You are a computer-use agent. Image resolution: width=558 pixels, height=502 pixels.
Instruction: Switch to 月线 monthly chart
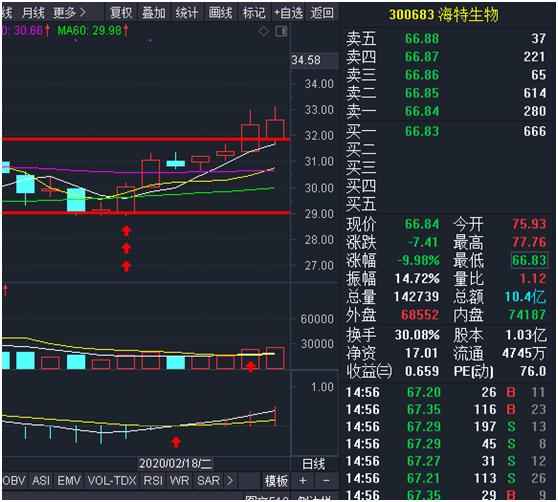point(33,13)
